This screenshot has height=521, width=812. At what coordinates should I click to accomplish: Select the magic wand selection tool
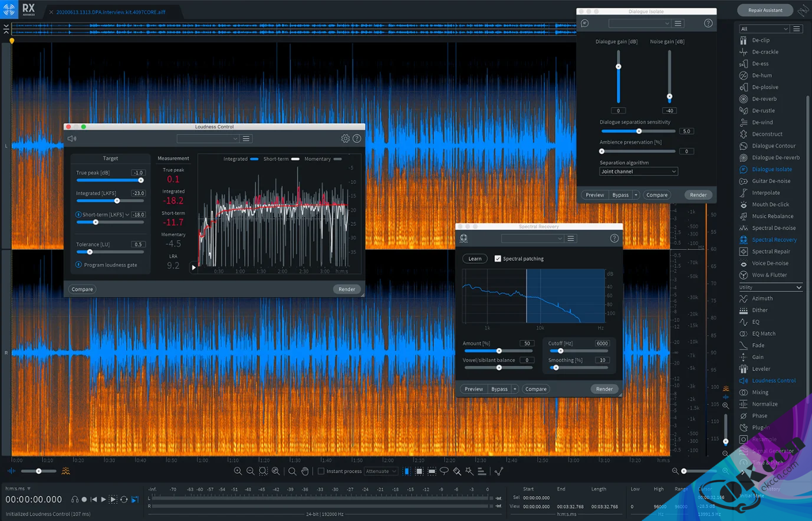(469, 471)
